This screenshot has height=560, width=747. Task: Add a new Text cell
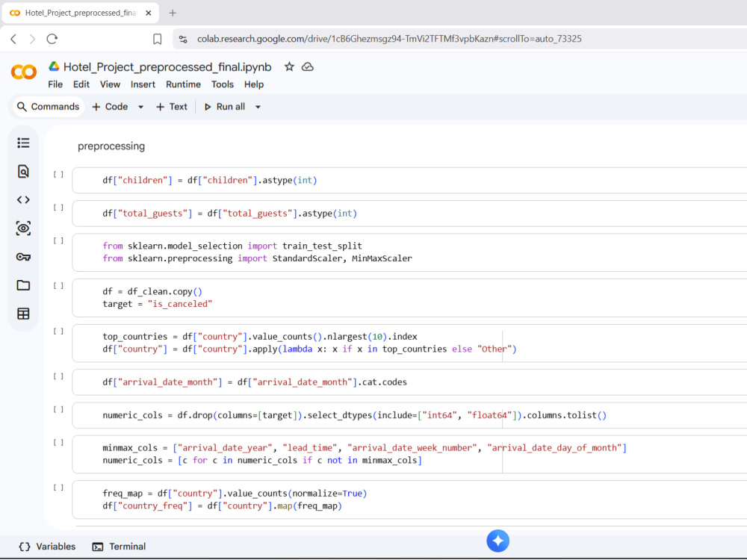coord(172,107)
